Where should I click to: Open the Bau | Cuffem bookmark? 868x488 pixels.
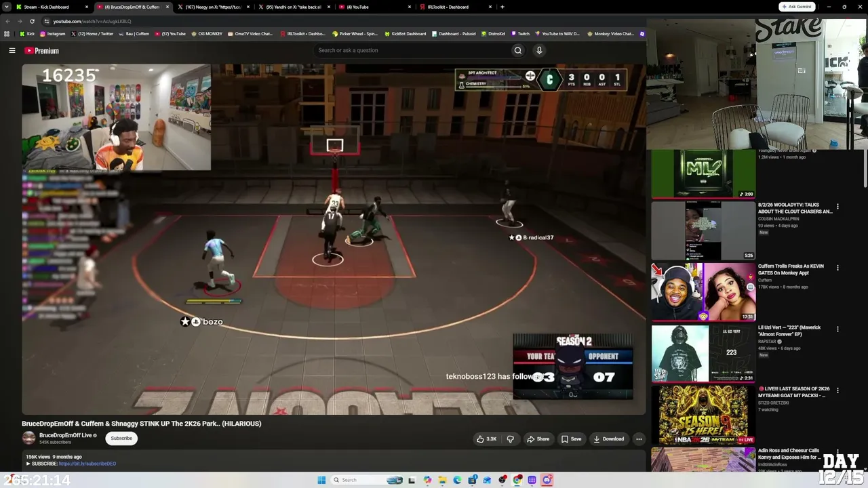click(134, 33)
